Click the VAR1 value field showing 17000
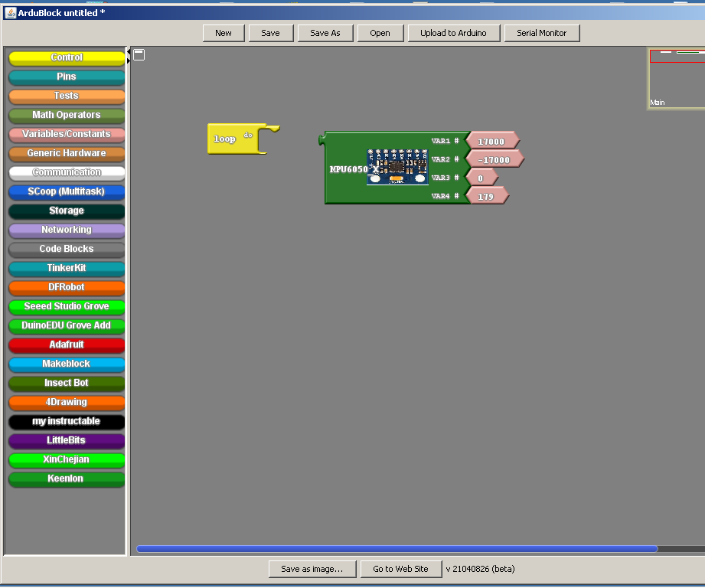The image size is (705, 588). click(492, 140)
